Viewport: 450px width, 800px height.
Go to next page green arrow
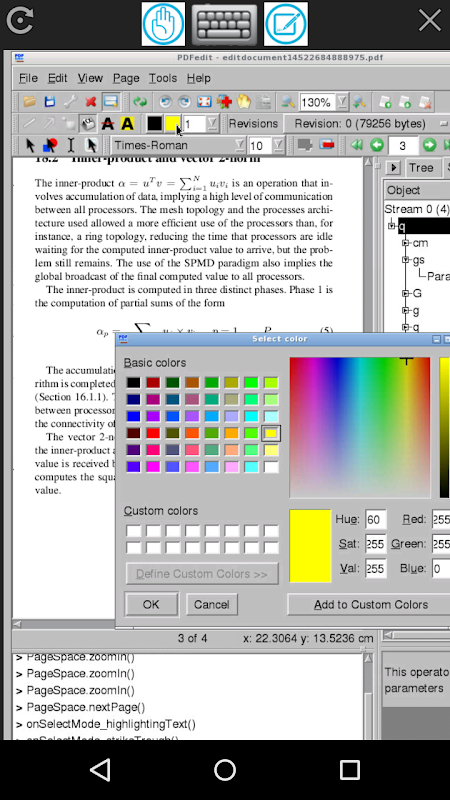pos(430,146)
